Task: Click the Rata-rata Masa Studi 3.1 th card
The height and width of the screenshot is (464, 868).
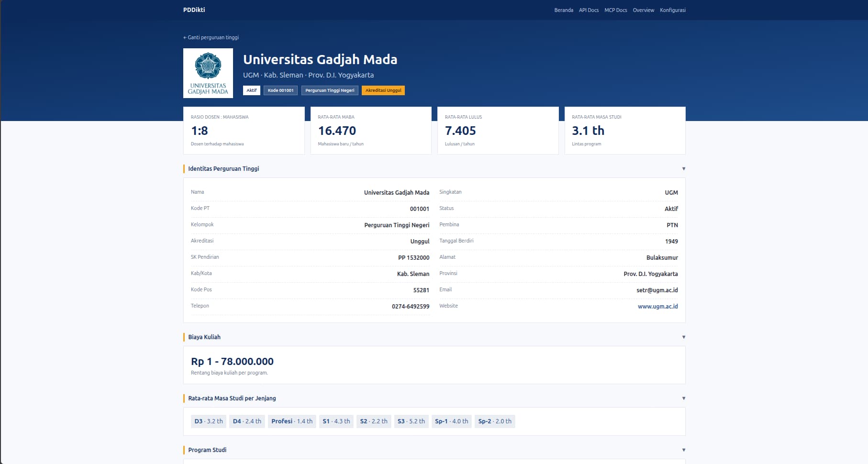Action: pyautogui.click(x=625, y=131)
